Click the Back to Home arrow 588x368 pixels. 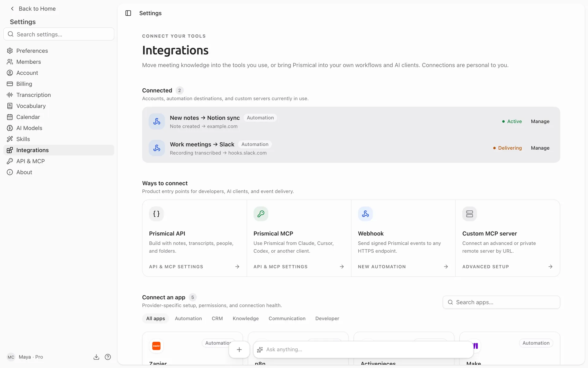(x=12, y=9)
